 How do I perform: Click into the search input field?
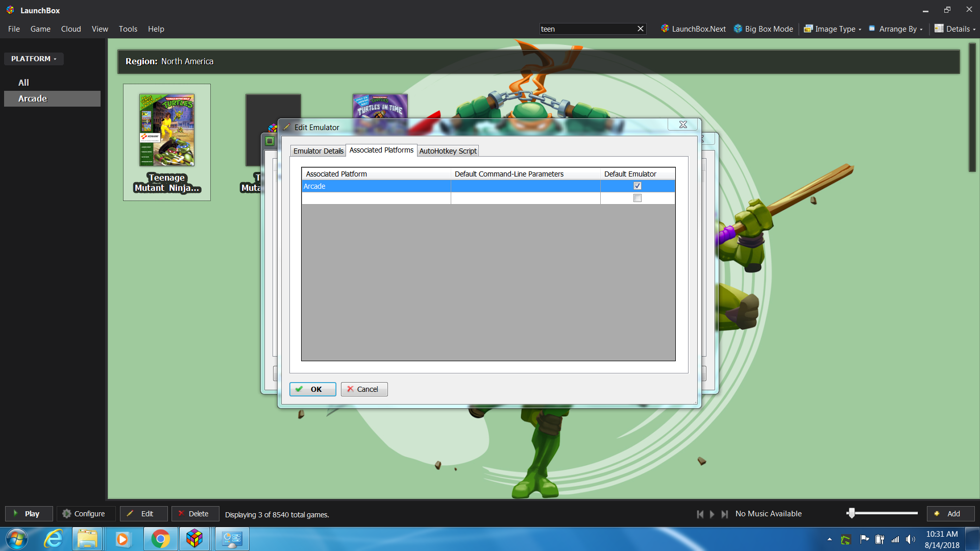tap(587, 29)
